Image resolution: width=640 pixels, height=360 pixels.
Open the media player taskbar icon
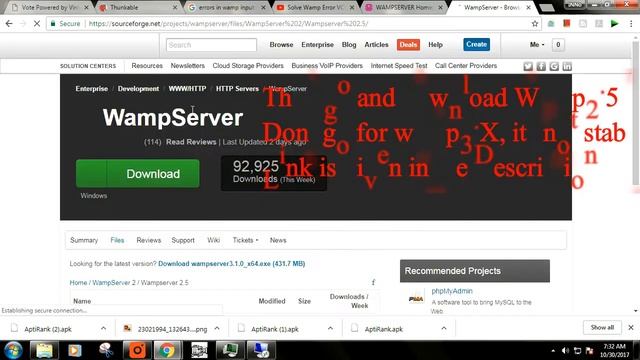[75, 350]
